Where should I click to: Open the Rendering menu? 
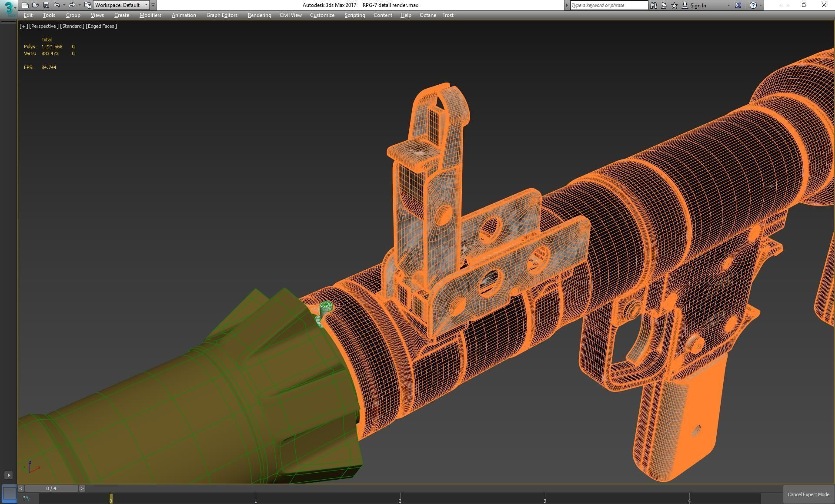[259, 15]
